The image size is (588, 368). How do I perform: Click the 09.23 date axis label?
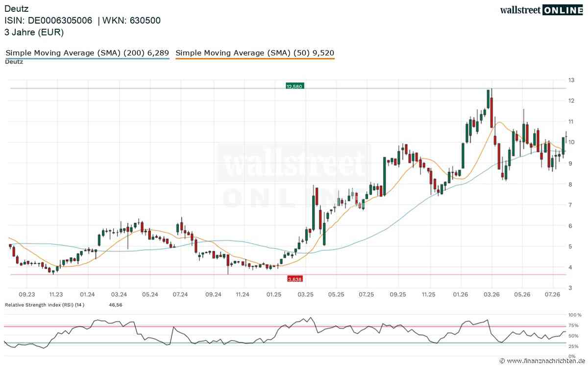pos(27,294)
